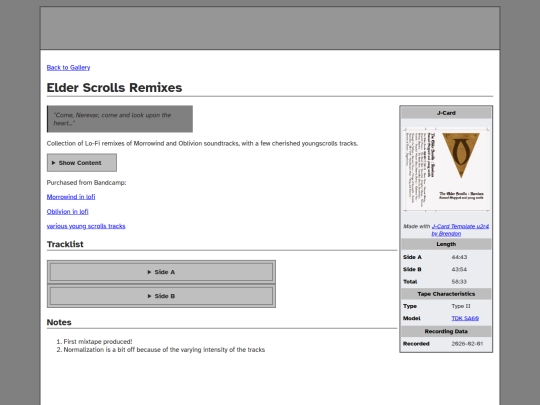Viewport: 540px width, 405px height.
Task: Select the Type II tape type value
Action: tap(461, 306)
